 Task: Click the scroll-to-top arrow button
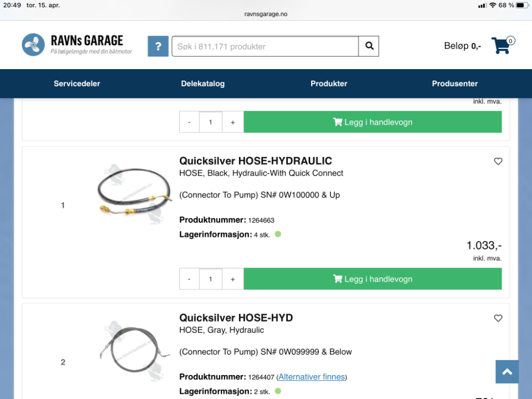507,372
